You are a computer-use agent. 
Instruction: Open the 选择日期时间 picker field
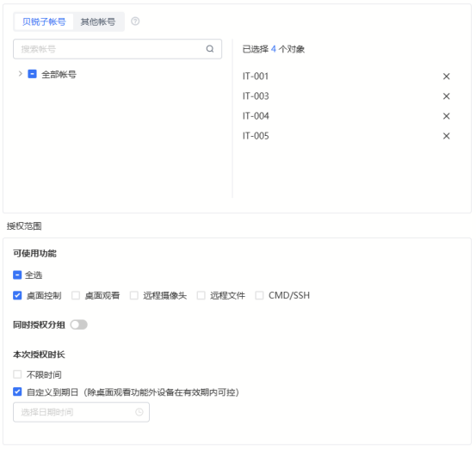tap(81, 412)
